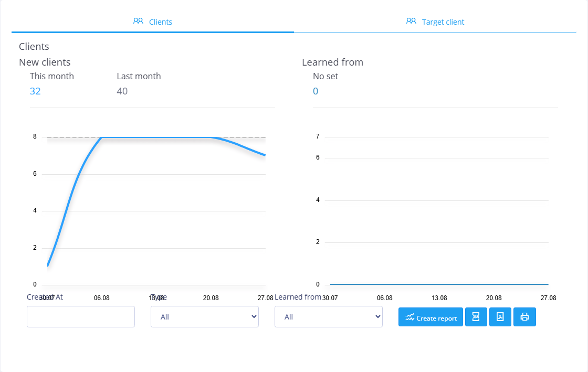Focus the Created At date field
Viewport: 588px width, 372px height.
(81, 316)
